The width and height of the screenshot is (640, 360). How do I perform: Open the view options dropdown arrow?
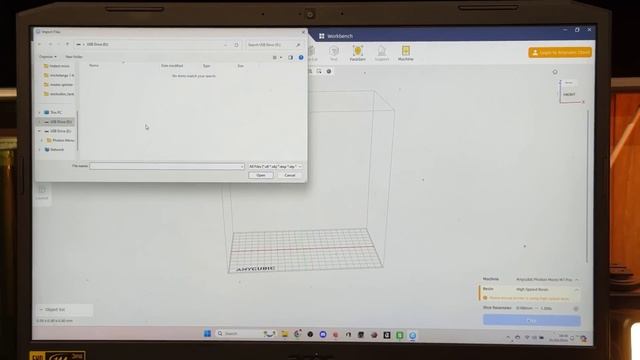coord(281,58)
